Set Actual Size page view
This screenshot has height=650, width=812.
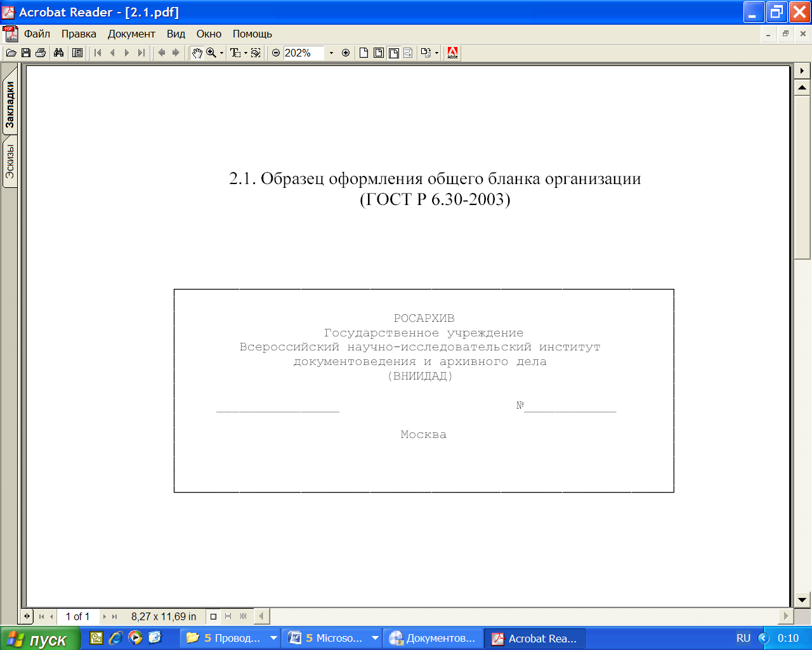pos(363,53)
